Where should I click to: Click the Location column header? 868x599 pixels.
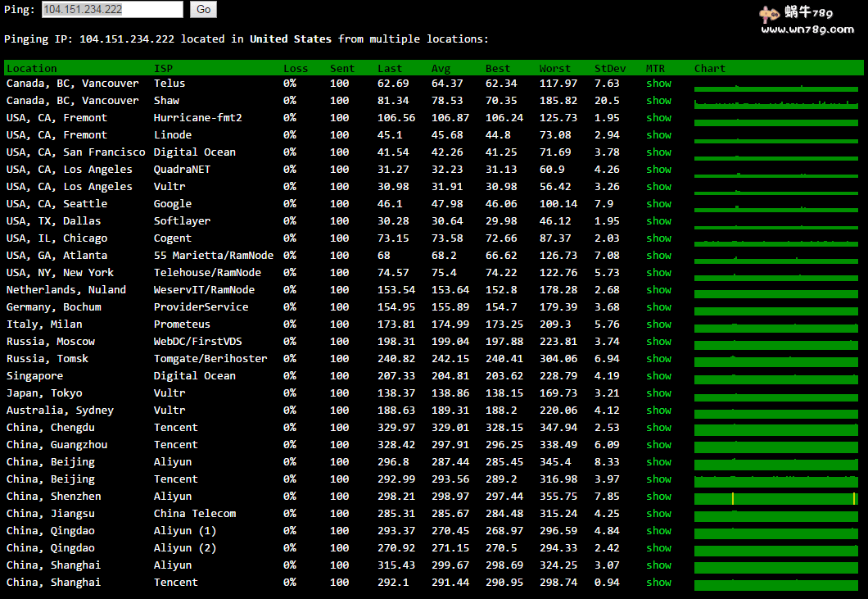(32, 69)
